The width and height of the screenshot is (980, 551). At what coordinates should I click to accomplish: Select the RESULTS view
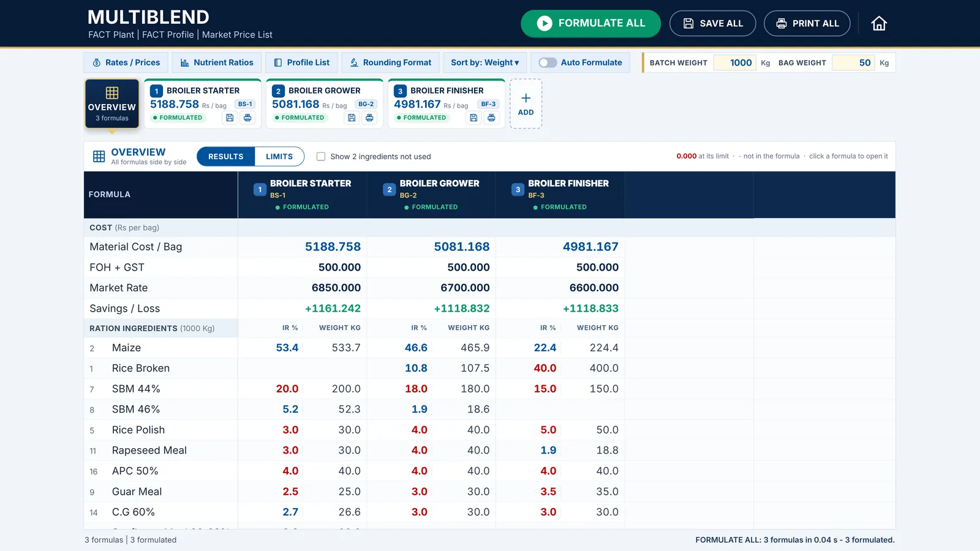(x=226, y=157)
